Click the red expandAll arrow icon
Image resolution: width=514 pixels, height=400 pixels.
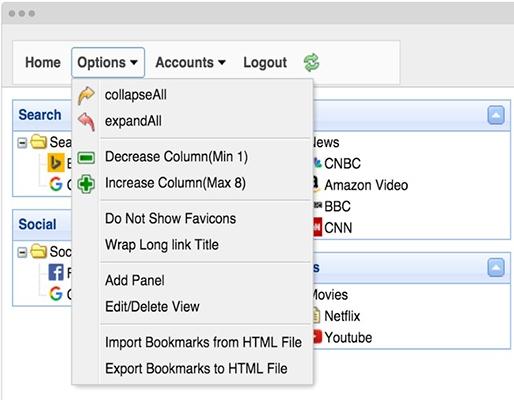[86, 121]
